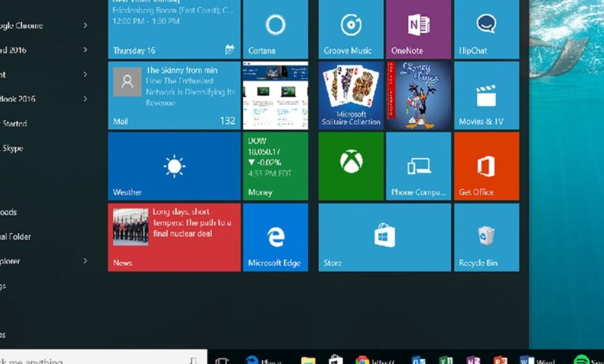Open Edge from the taskbar
This screenshot has width=604, height=364.
(x=252, y=361)
